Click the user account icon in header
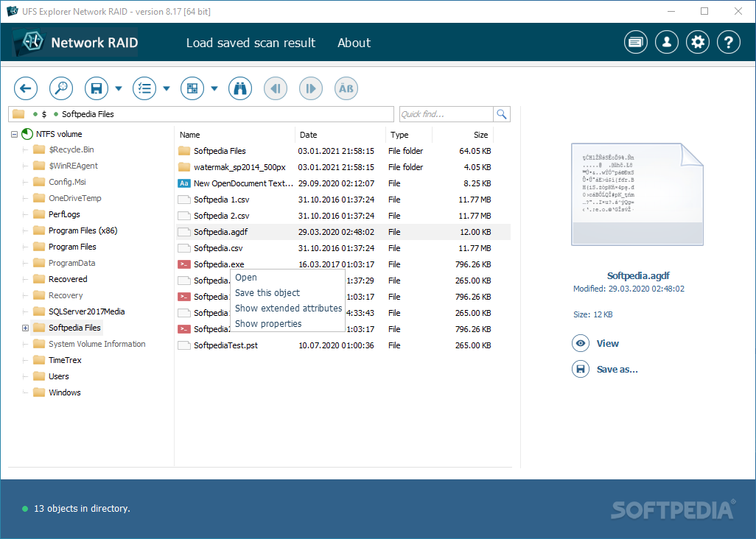 click(x=667, y=43)
